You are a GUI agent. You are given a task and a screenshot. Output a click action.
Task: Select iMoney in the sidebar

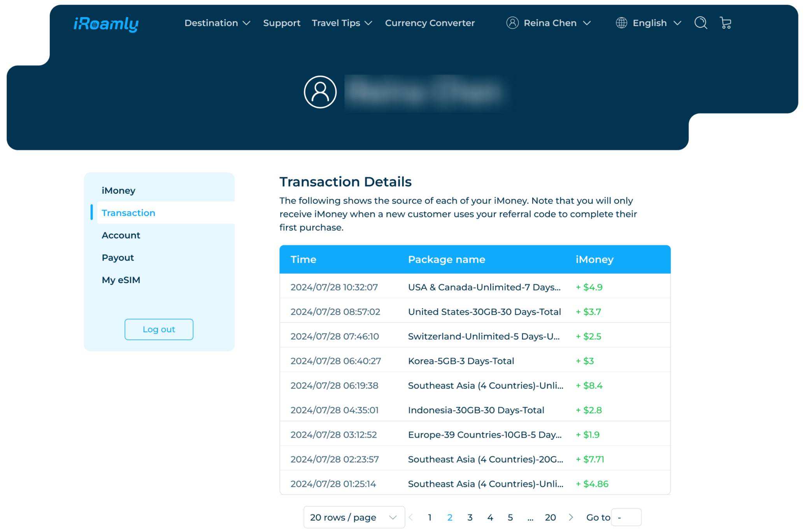coord(118,191)
